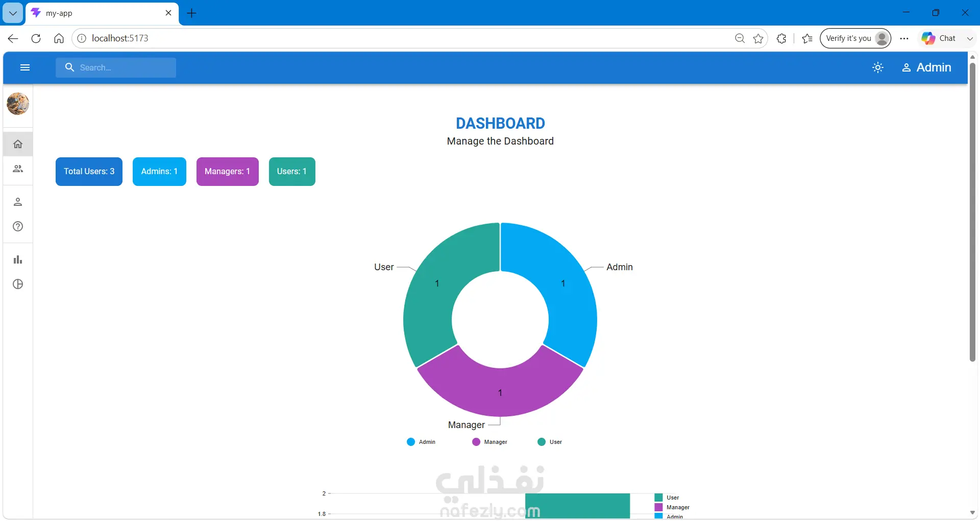
Task: Click the scrollbar down arrow
Action: (x=973, y=513)
